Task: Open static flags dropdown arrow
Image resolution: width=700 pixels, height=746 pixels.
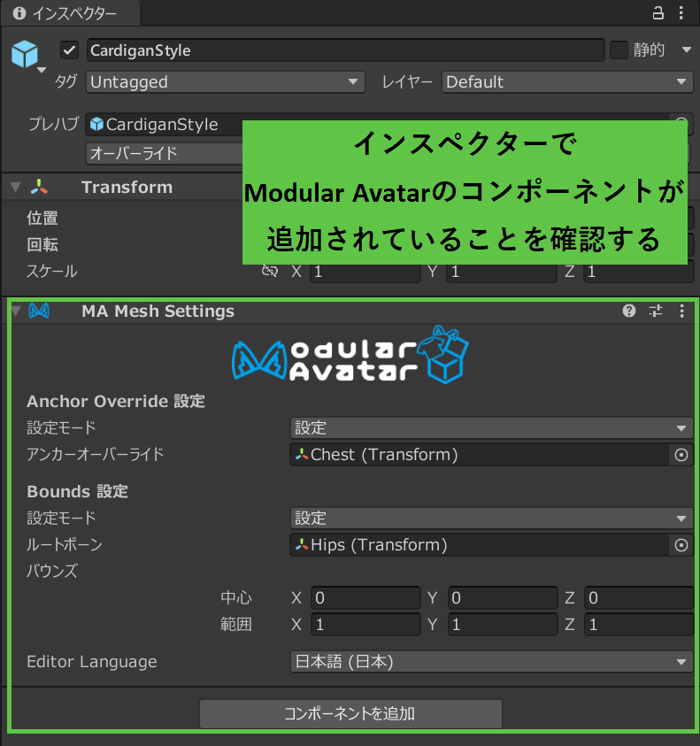Action: [686, 50]
